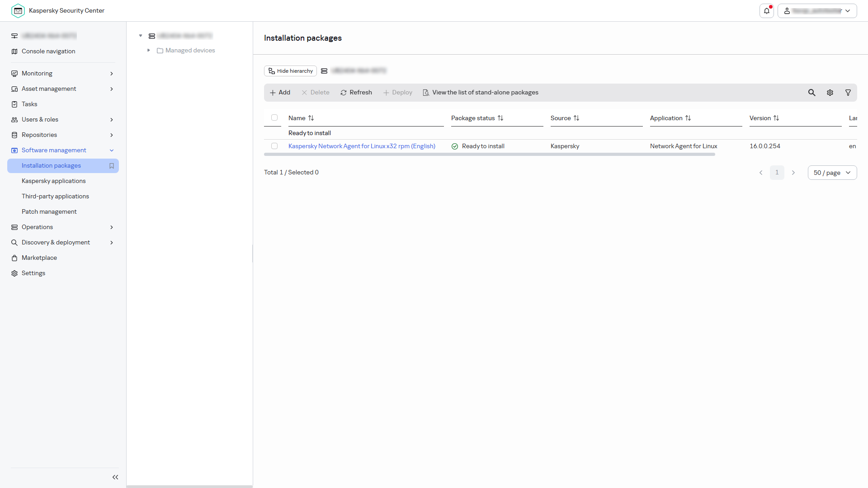Sort by Source column arrows icon

point(576,118)
